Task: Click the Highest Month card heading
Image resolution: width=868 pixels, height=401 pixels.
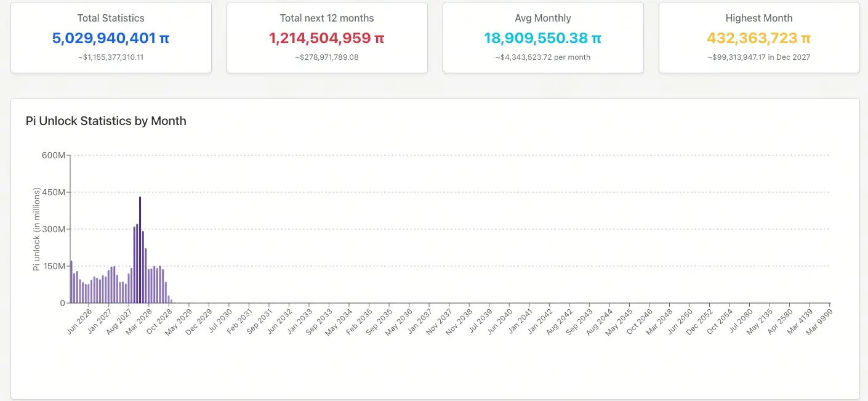Action: (759, 18)
